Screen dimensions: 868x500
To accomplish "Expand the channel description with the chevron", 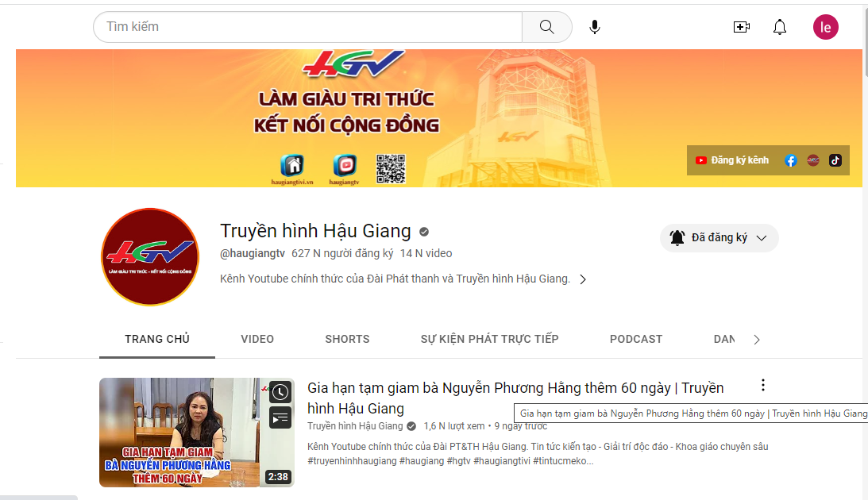I will pyautogui.click(x=582, y=279).
